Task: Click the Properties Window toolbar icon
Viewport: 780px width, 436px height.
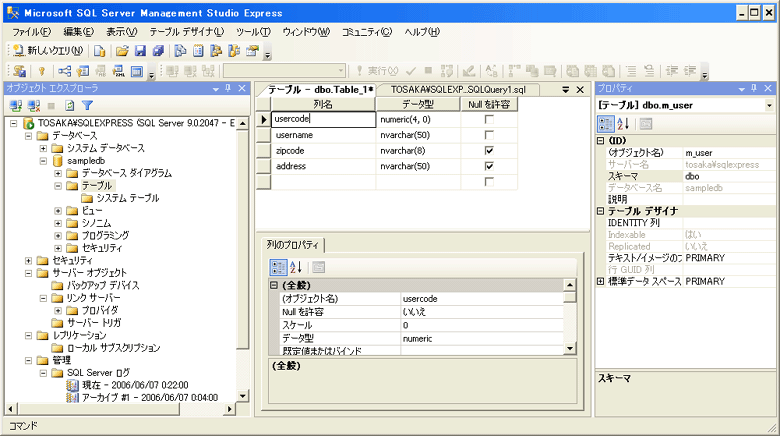Action: point(252,51)
